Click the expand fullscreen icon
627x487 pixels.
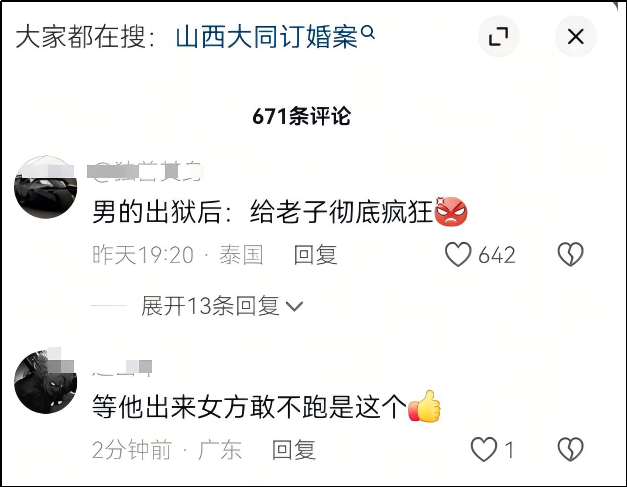(499, 36)
